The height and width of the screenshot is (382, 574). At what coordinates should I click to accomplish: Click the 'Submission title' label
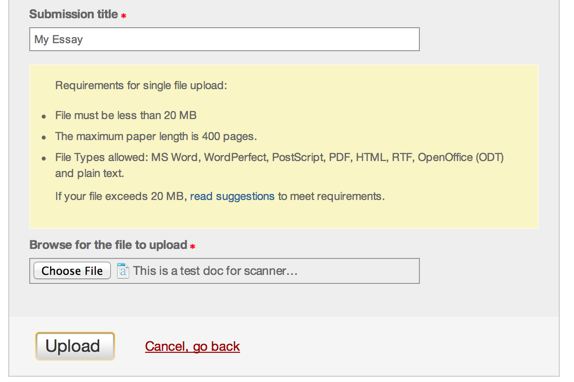pos(74,14)
